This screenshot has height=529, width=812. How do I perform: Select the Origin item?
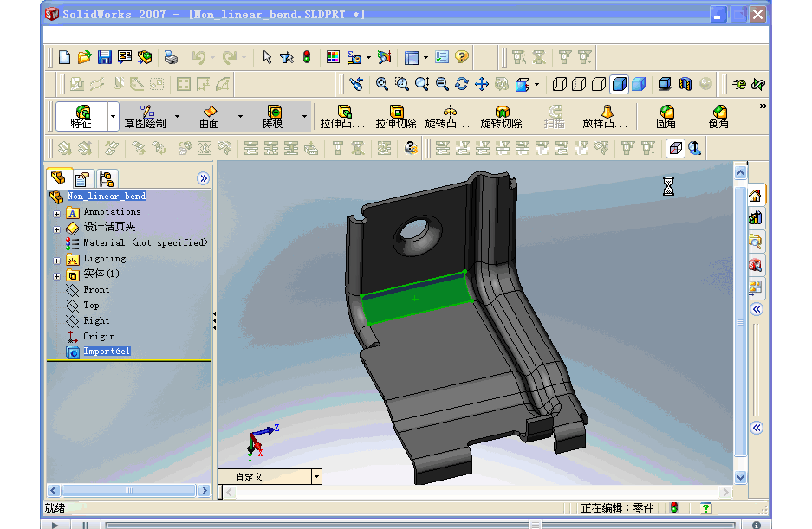[99, 337]
